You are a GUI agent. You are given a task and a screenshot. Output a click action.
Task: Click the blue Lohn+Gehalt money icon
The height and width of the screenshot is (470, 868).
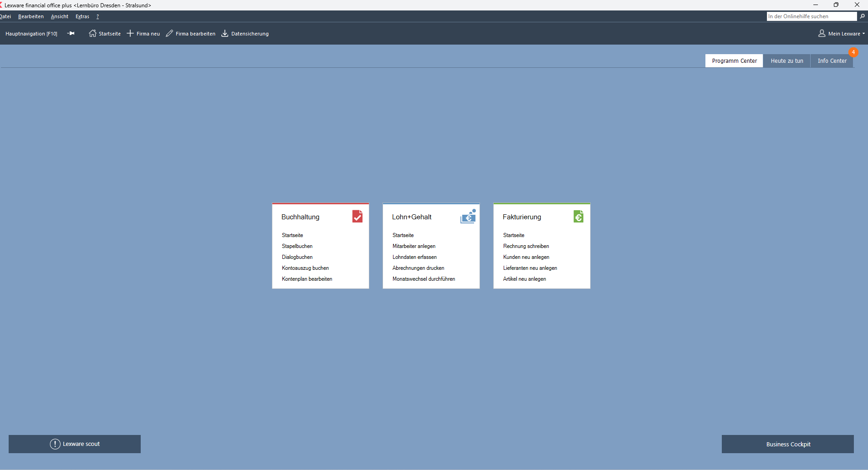click(x=468, y=217)
